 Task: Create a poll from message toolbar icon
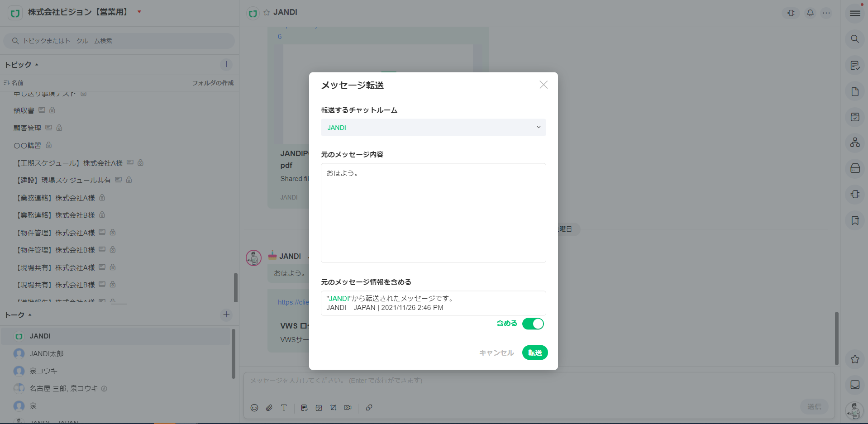click(333, 408)
